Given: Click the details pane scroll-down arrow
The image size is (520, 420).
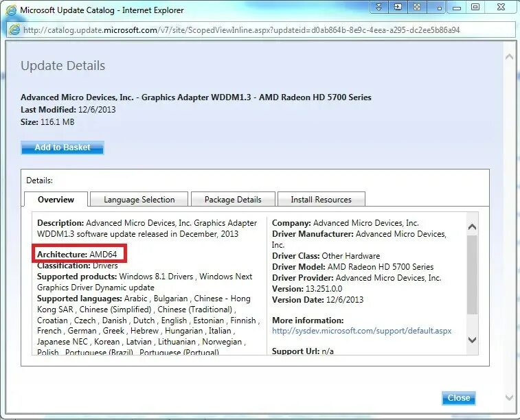Looking at the screenshot, I should coord(472,340).
